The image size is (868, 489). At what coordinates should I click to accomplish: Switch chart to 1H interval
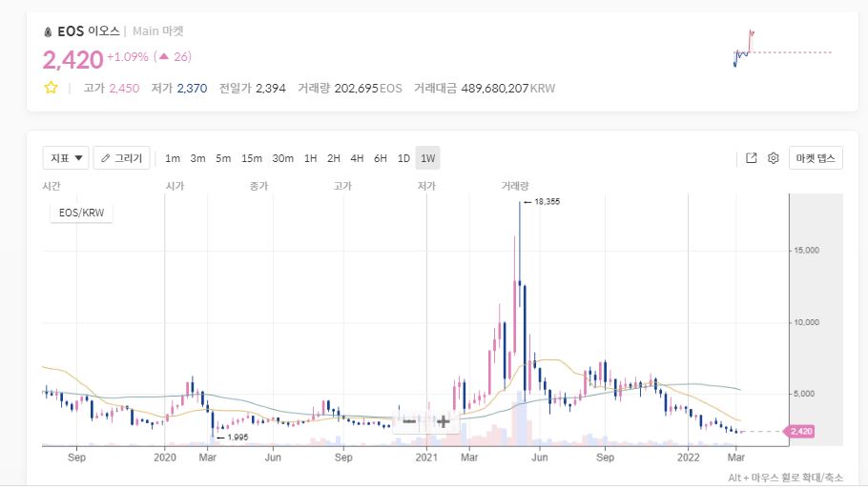coord(311,158)
